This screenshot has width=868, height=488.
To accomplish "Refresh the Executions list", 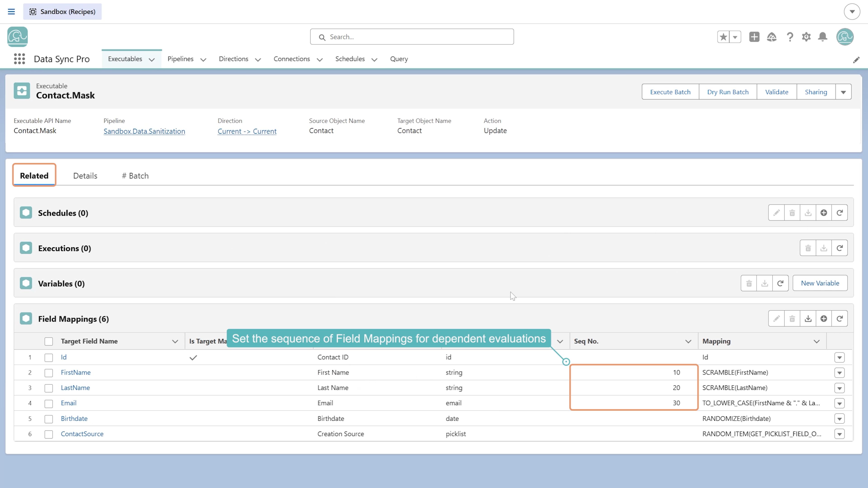I will coord(839,248).
